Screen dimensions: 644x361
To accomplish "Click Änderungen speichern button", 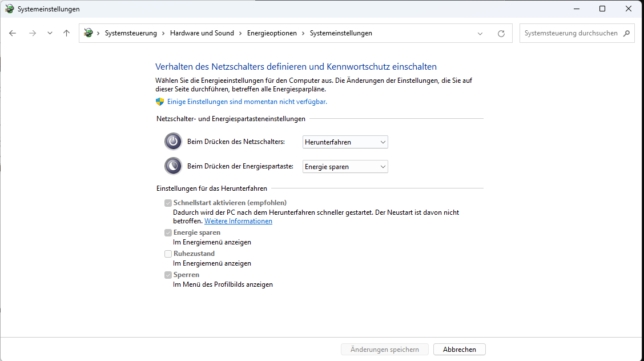I will tap(384, 350).
